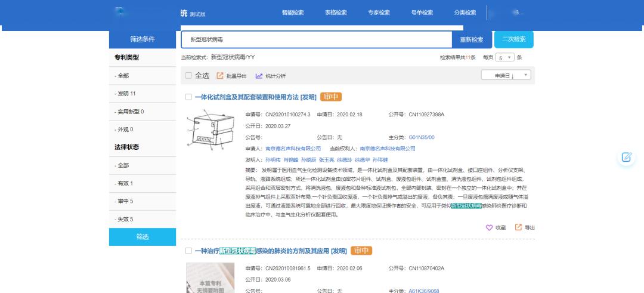The width and height of the screenshot is (644, 293).
Task: Click the 筛选条件 panel header
Action: [x=143, y=39]
